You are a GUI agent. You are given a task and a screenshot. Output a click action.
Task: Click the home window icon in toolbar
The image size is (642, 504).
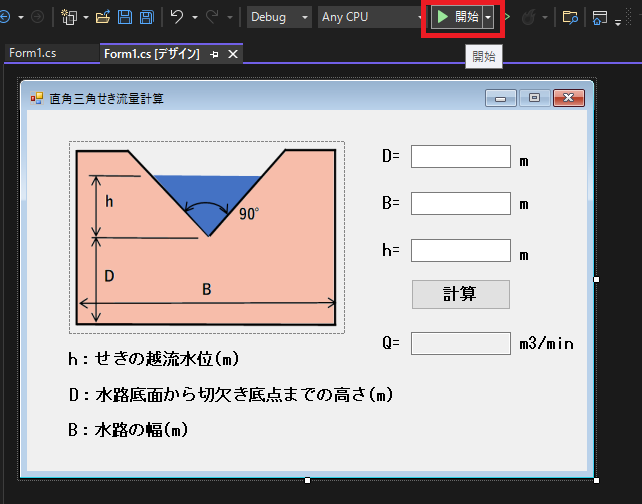click(x=599, y=17)
